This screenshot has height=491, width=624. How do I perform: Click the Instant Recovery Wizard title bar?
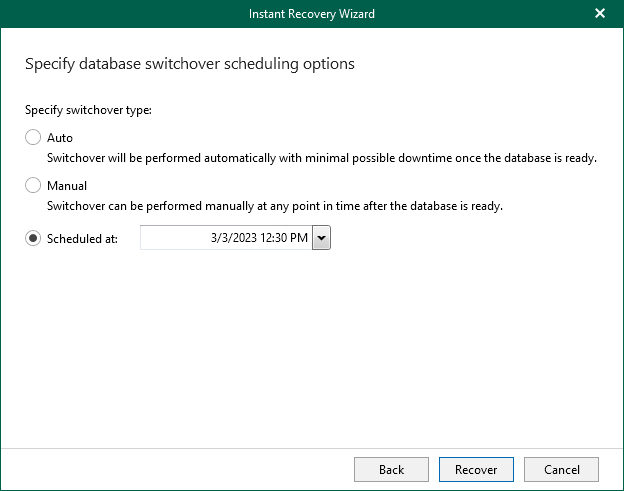click(x=311, y=14)
